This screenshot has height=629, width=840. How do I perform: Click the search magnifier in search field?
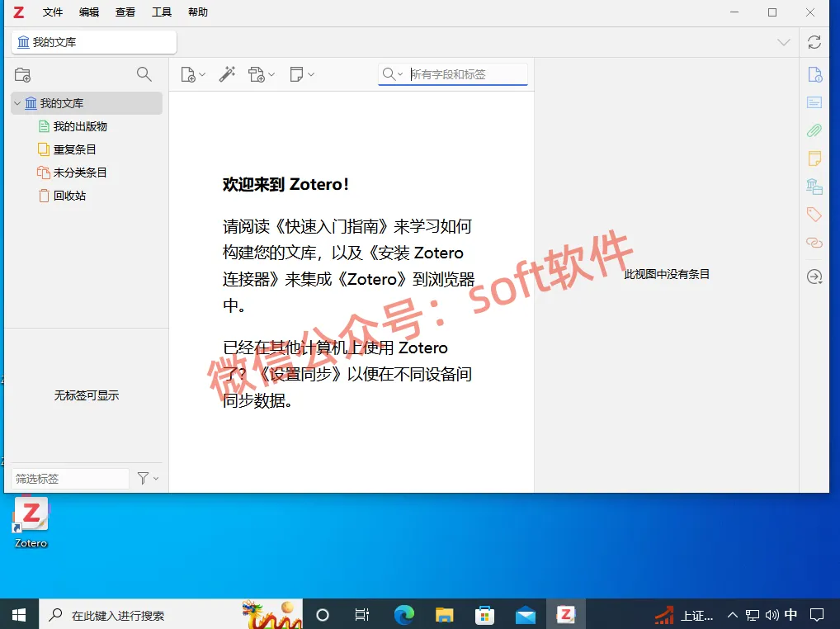click(389, 74)
